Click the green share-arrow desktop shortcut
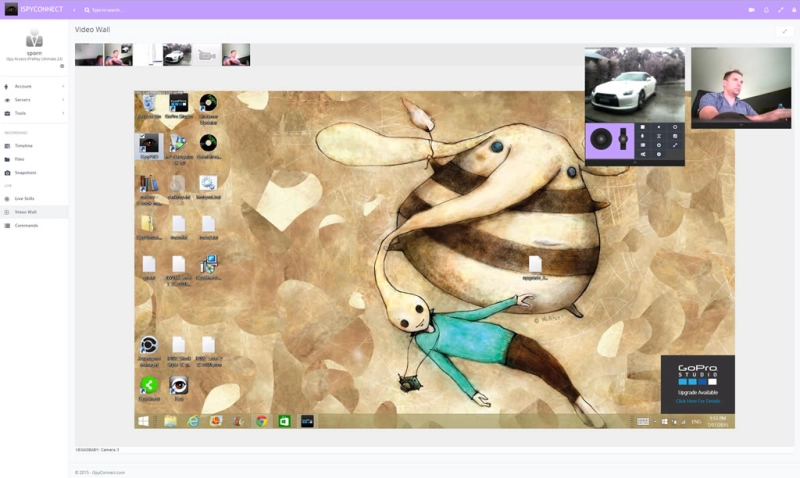The height and width of the screenshot is (478, 800). (149, 388)
